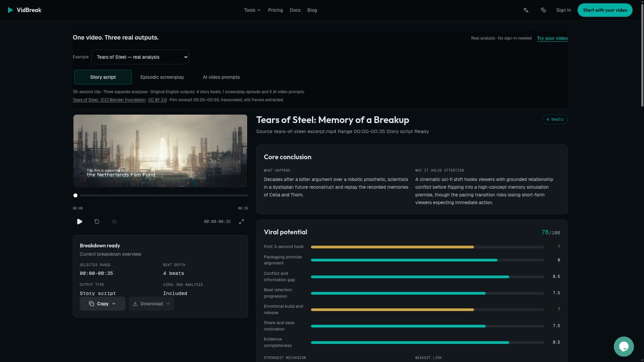
Task: Expand the Tools menu
Action: 252,10
